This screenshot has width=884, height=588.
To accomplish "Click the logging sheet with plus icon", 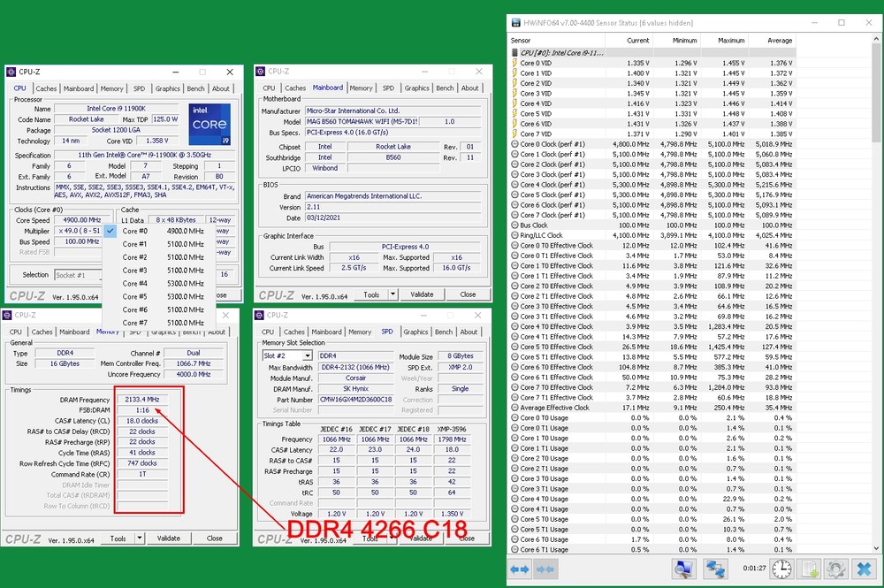I will pos(810,569).
